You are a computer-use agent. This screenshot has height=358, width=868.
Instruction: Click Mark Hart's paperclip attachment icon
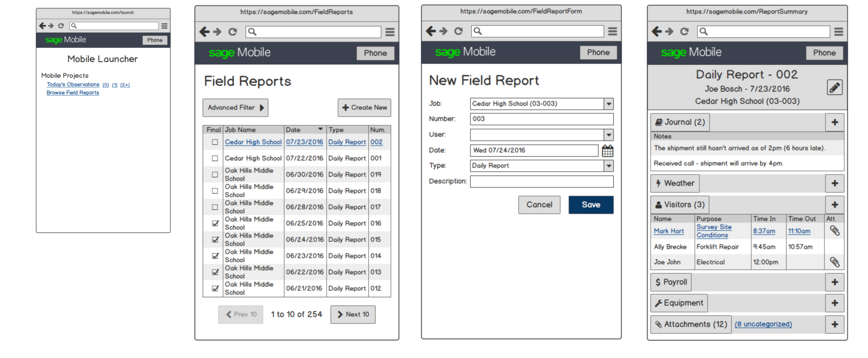coord(834,231)
